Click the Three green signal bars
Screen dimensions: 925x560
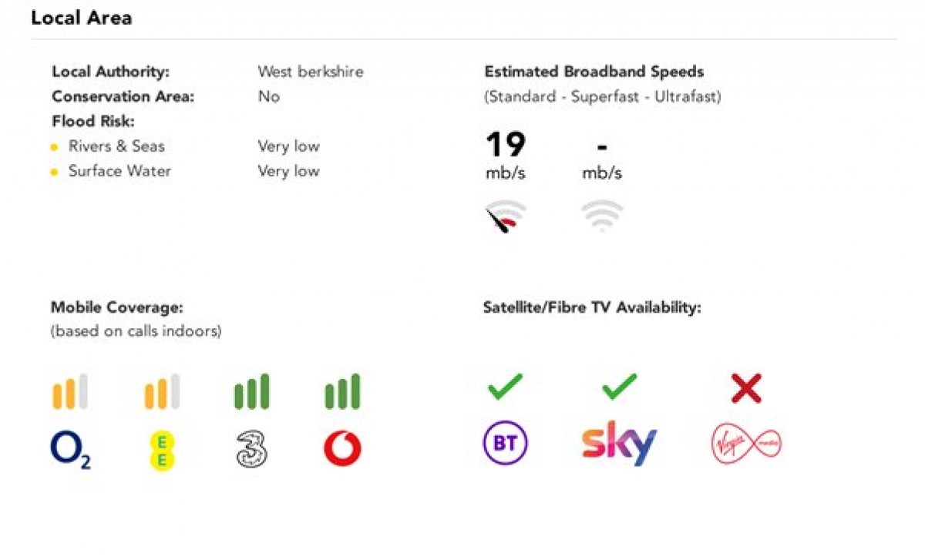tap(251, 391)
